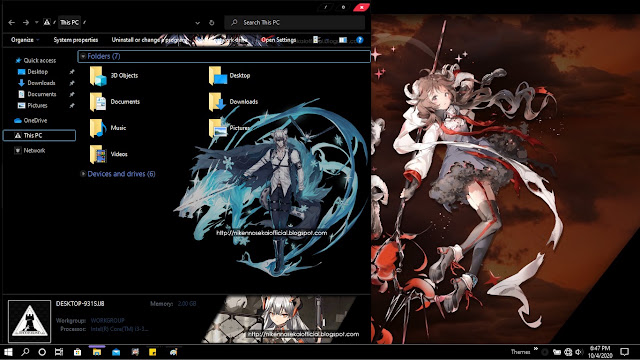Toggle the preview pane icon

coord(343,40)
